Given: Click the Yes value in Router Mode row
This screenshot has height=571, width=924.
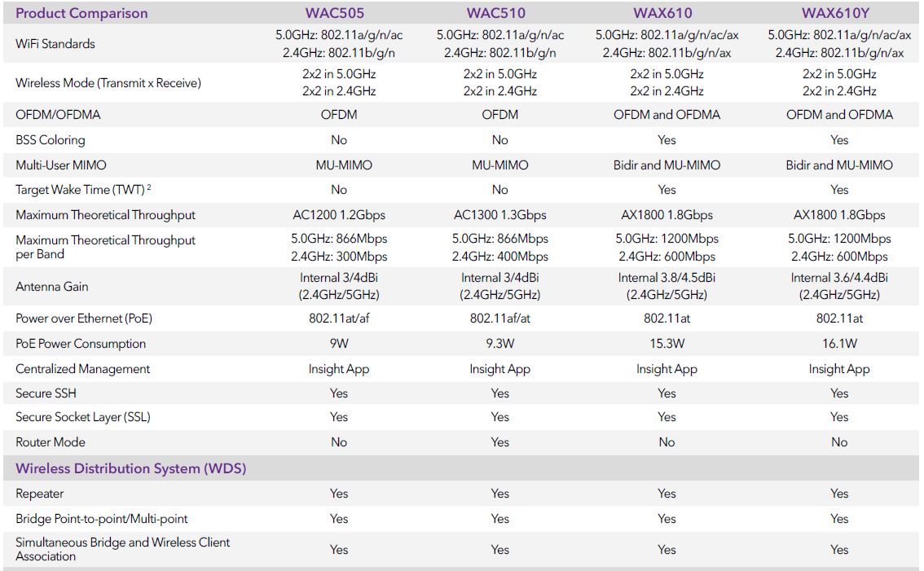Looking at the screenshot, I should click(x=499, y=442).
